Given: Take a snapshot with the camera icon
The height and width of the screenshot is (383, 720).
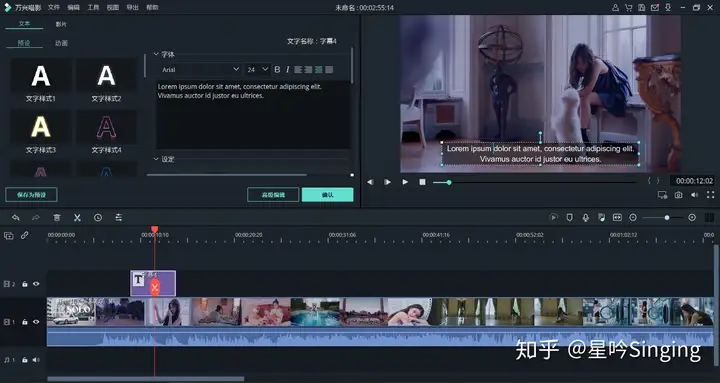Looking at the screenshot, I should 678,195.
